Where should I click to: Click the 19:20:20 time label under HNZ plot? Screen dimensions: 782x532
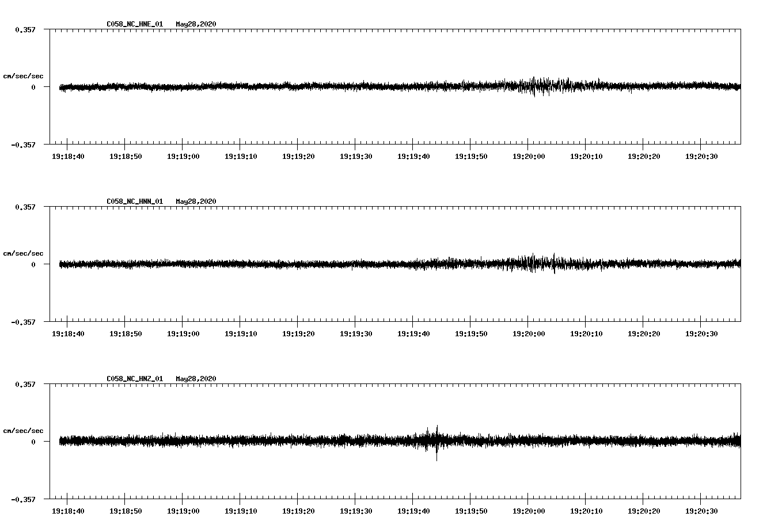(644, 511)
